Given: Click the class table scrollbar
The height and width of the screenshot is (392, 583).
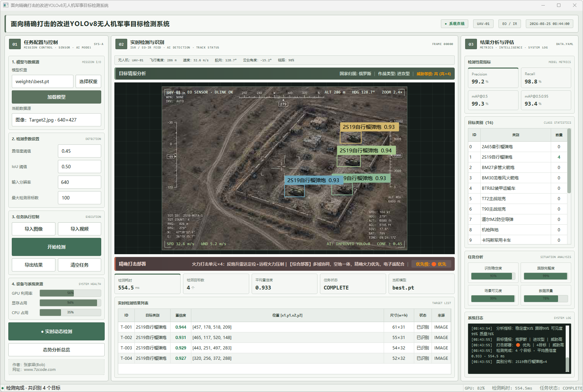Looking at the screenshot, I should point(569,161).
